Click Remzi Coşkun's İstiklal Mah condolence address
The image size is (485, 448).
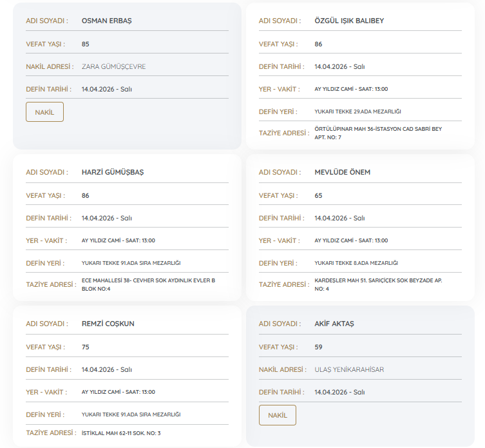click(x=121, y=433)
